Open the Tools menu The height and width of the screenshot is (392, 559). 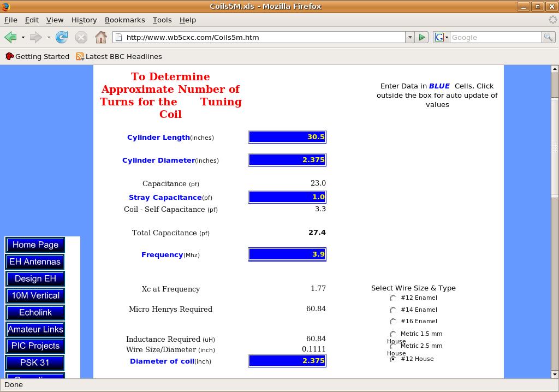pos(162,20)
